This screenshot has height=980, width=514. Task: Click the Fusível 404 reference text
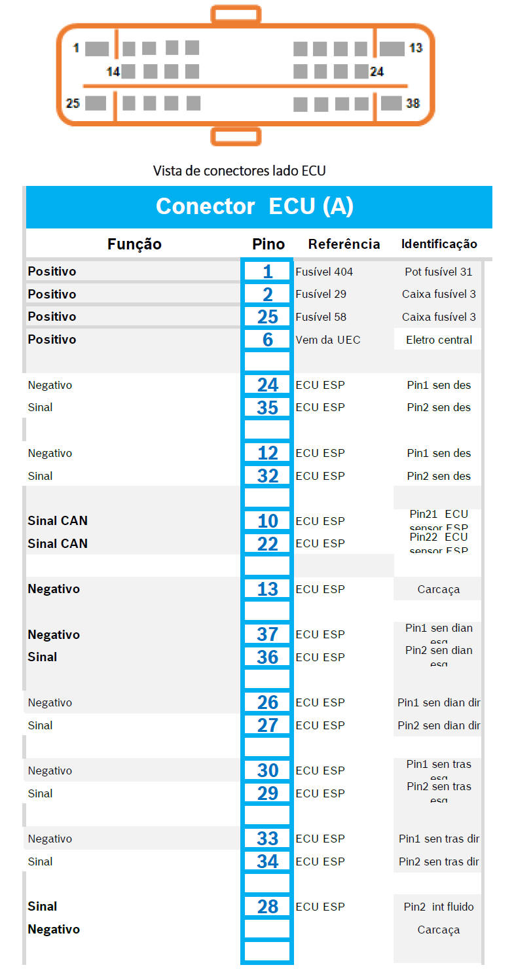324,272
